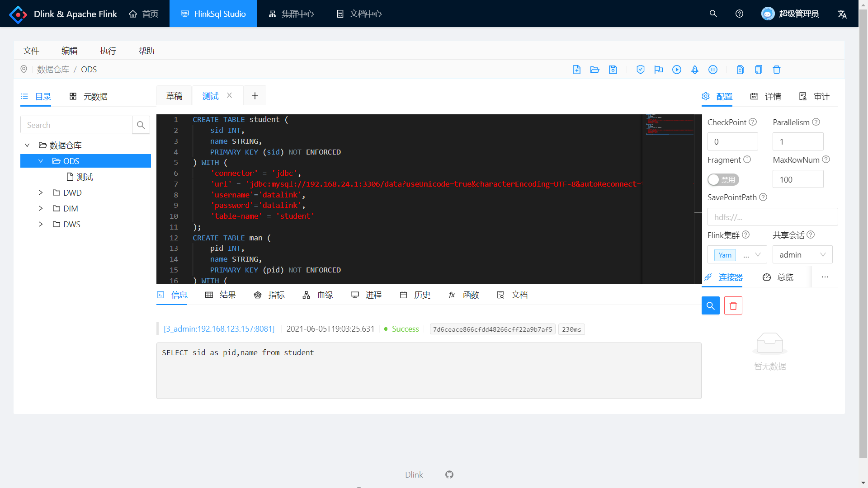Click the blue search button under connectors

711,306
